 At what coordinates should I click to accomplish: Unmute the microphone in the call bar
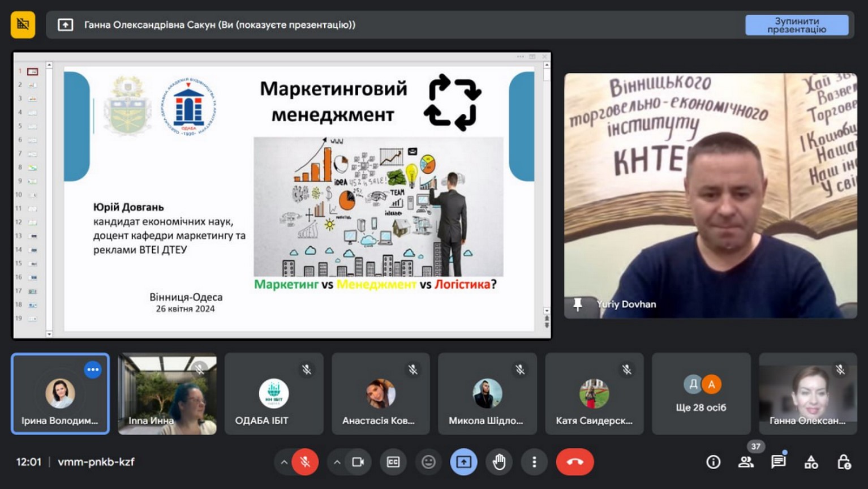[x=305, y=462]
